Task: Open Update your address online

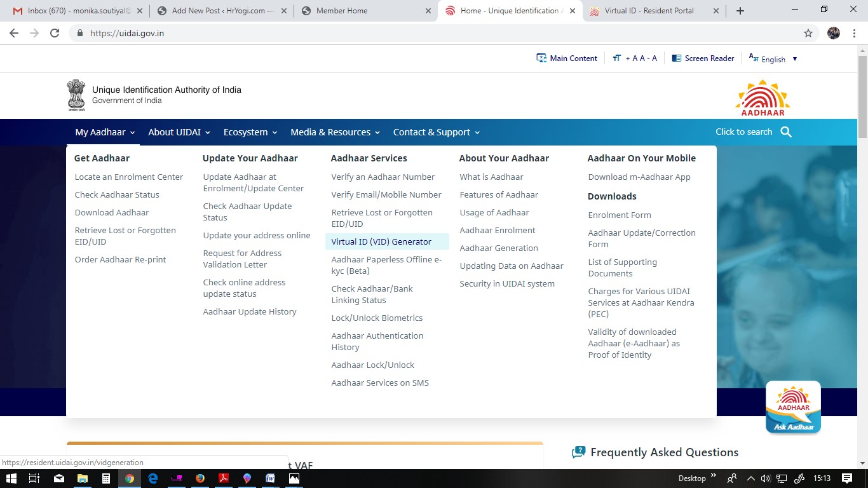Action: (x=257, y=235)
